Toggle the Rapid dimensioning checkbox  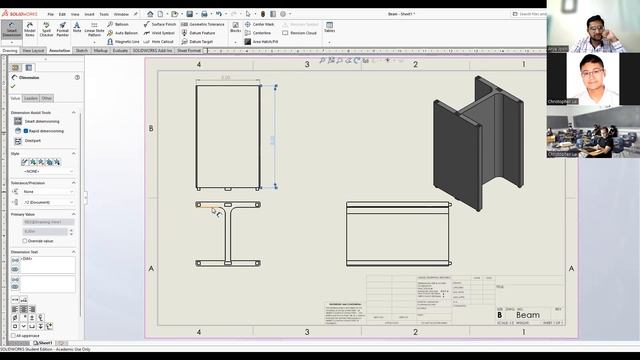26,131
